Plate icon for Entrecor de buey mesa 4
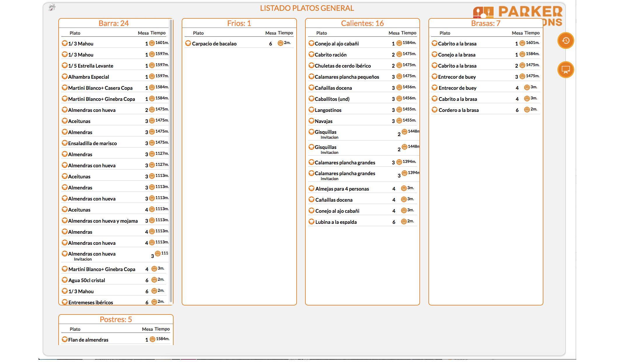The width and height of the screenshot is (644, 362). [435, 88]
